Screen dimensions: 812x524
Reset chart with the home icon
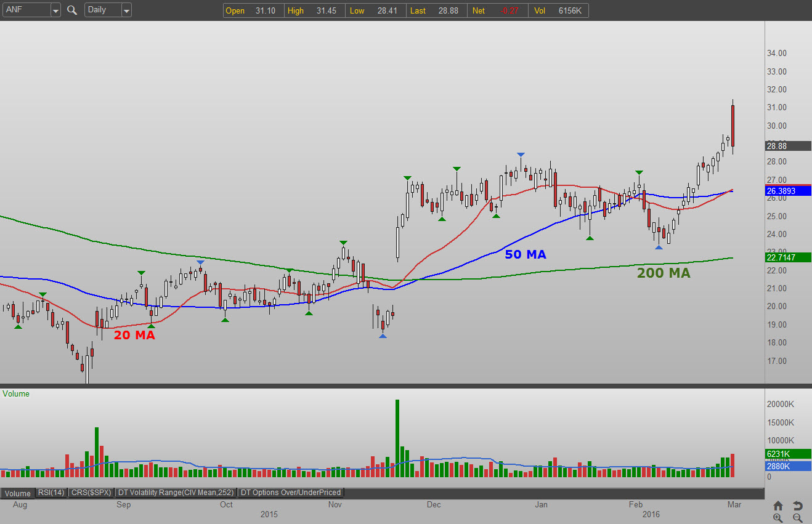[x=778, y=506]
